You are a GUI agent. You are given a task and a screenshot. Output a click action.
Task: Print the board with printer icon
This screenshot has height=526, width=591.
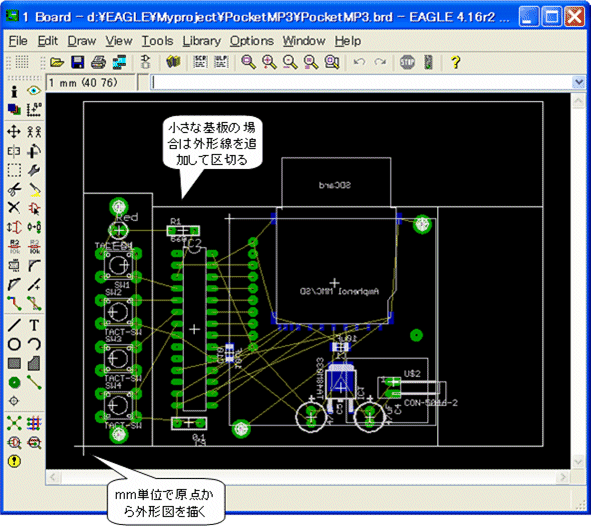98,62
